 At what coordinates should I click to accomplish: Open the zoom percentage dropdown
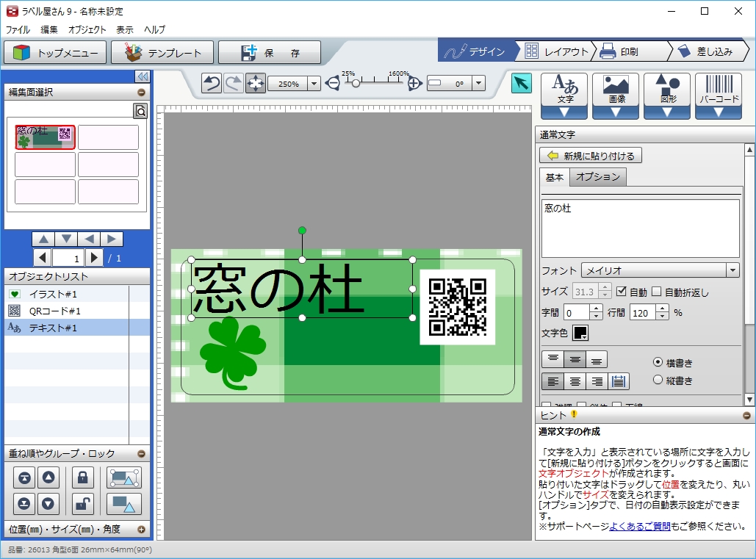coord(314,83)
